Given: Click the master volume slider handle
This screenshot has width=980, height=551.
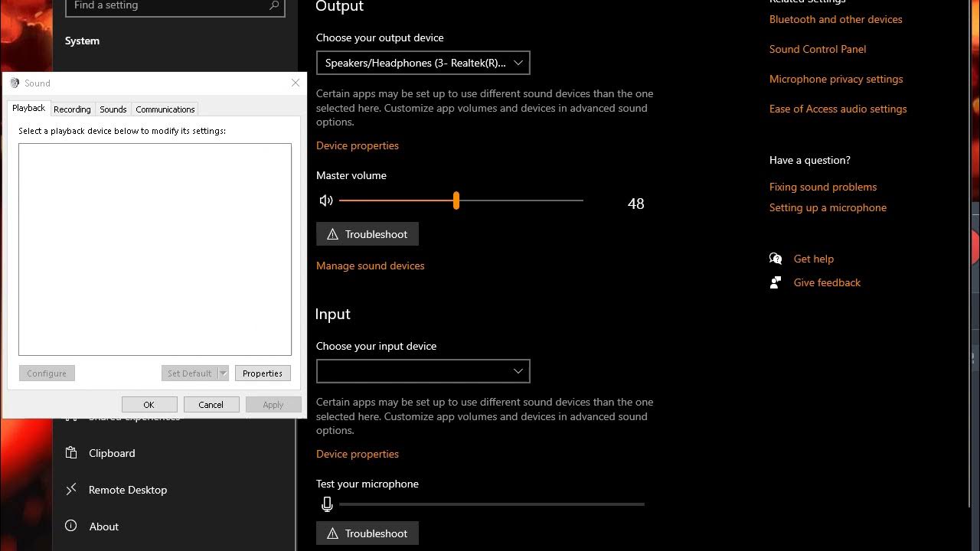Looking at the screenshot, I should click(456, 201).
